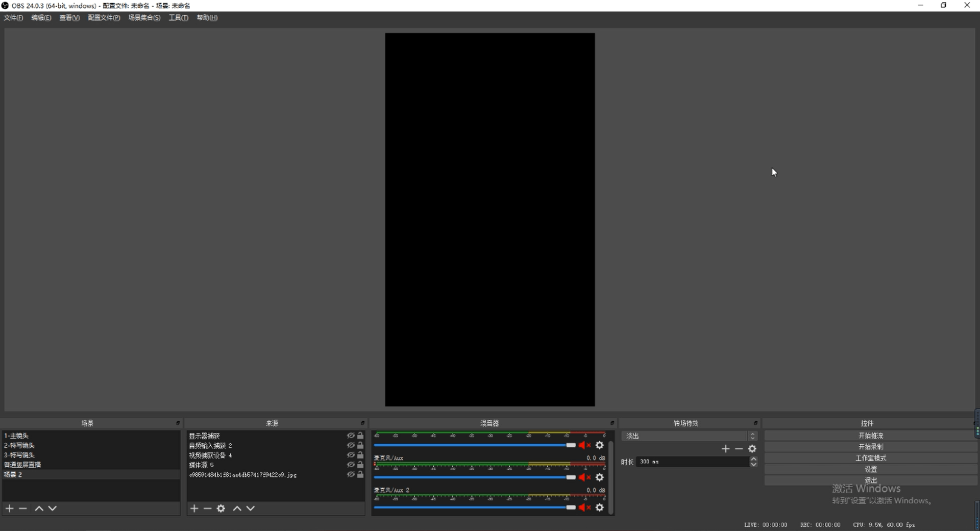980x531 pixels.
Task: Adjust the 麦克风/Aux 2 volume slider
Action: pos(475,507)
